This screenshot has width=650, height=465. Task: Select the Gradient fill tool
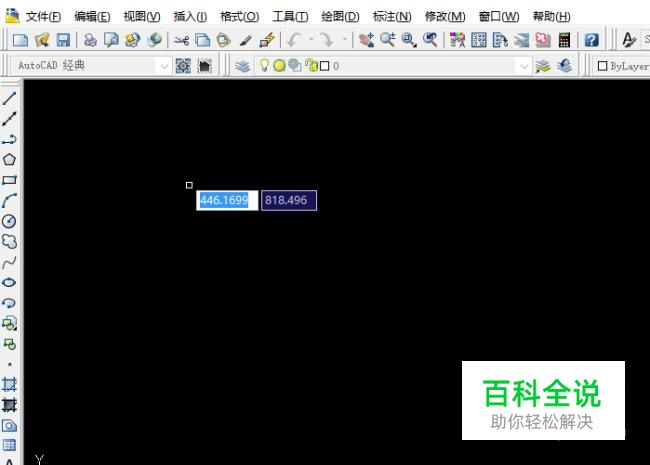tap(9, 405)
